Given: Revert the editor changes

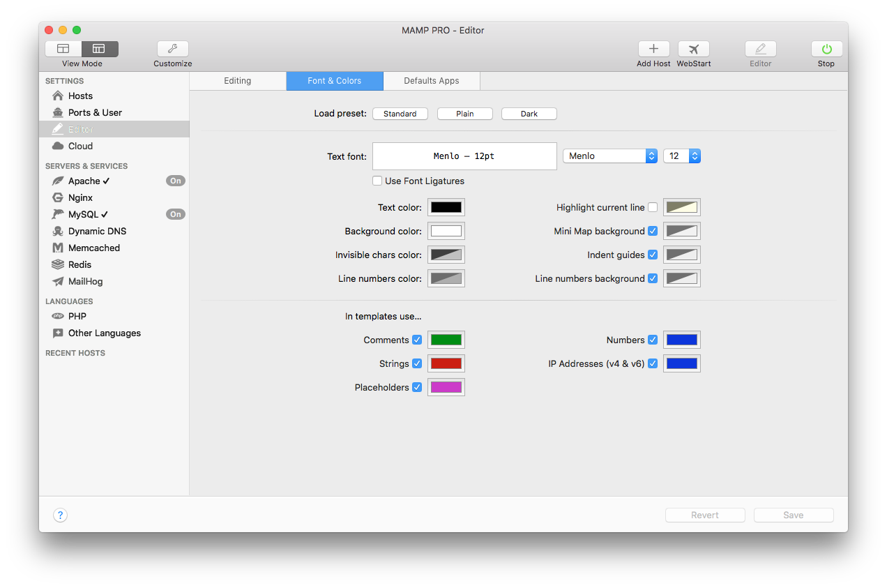Looking at the screenshot, I should pyautogui.click(x=705, y=515).
